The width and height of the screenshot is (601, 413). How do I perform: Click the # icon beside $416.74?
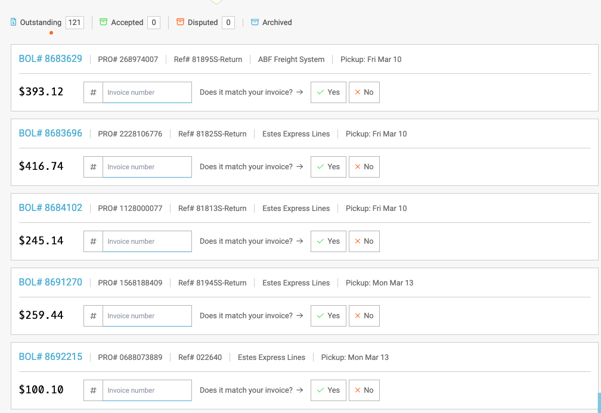pos(93,167)
